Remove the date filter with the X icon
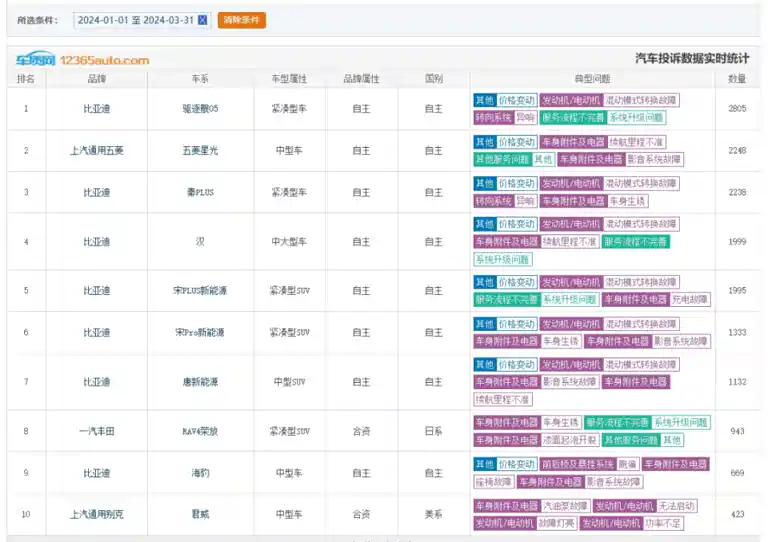The width and height of the screenshot is (768, 542). coord(202,20)
